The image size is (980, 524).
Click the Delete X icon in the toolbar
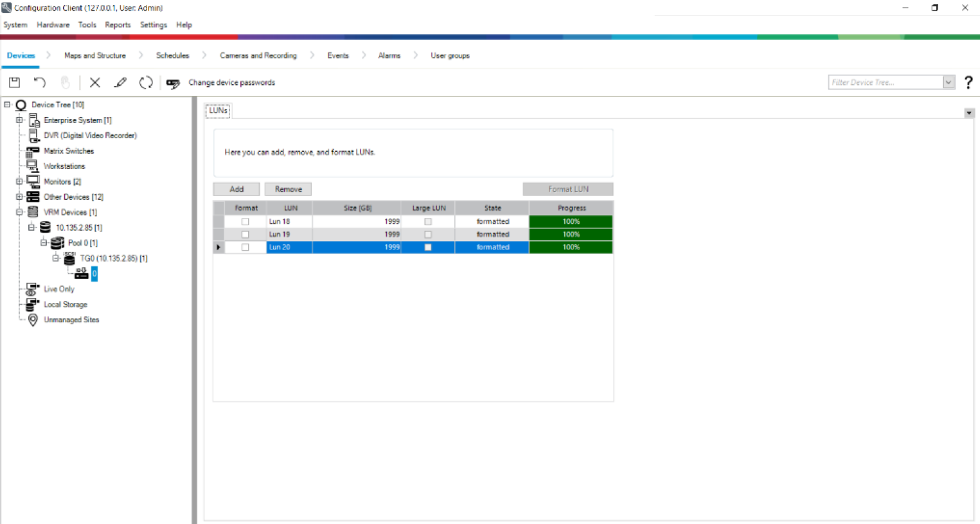click(x=94, y=82)
